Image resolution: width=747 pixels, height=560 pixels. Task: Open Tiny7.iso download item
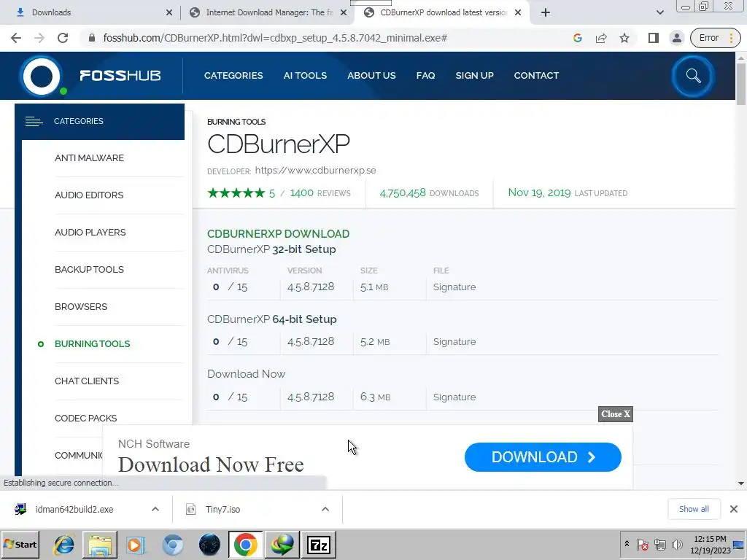click(x=222, y=510)
